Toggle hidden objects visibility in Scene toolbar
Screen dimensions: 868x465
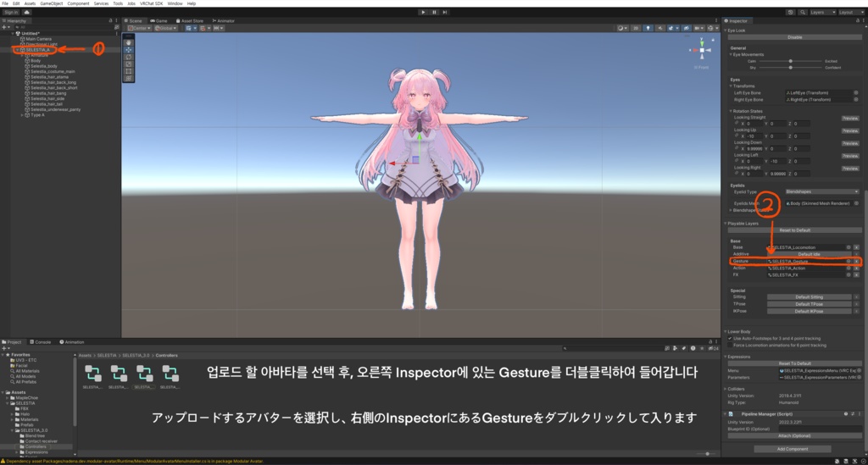point(687,28)
